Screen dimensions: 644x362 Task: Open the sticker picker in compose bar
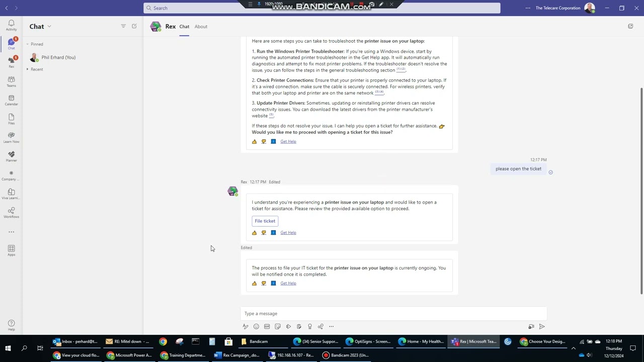coord(277,327)
